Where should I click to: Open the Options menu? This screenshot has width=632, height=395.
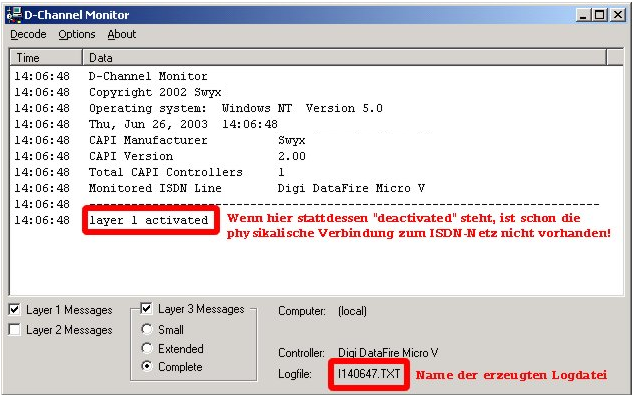coord(77,34)
